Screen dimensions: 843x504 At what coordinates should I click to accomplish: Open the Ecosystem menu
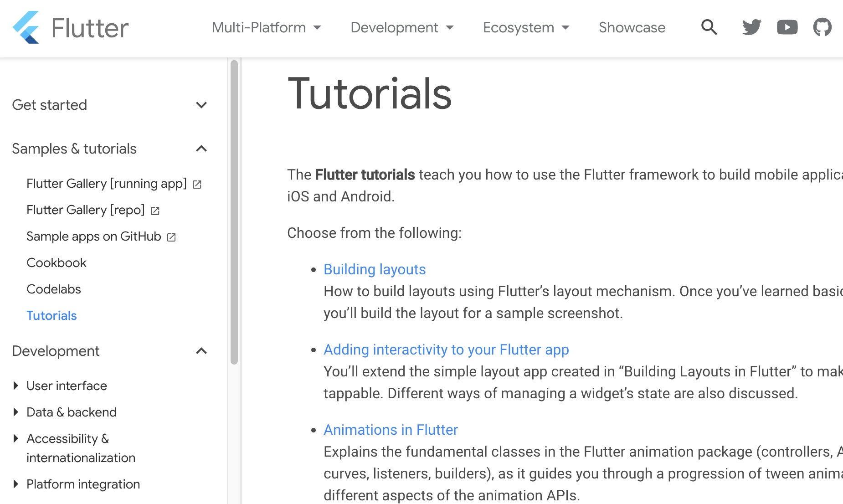(x=525, y=27)
